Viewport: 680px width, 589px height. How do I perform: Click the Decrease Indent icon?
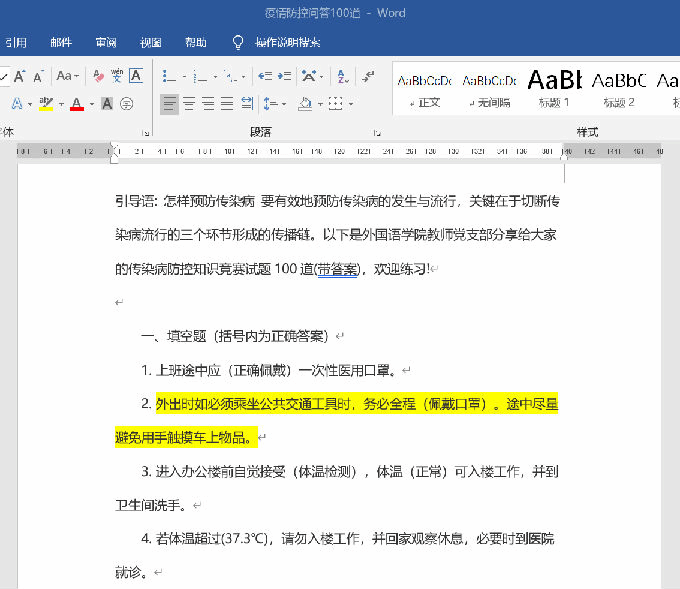[263, 76]
